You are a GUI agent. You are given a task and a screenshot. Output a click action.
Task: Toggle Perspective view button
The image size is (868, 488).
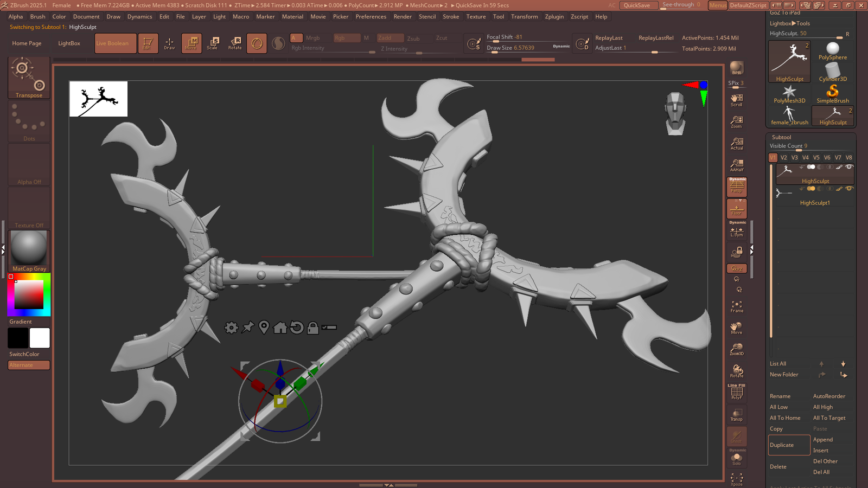(x=737, y=187)
